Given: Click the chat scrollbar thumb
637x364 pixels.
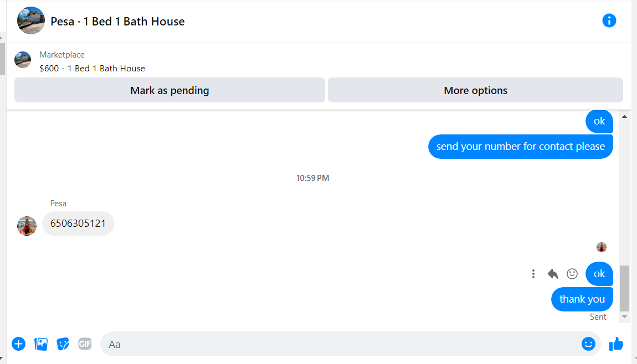Looking at the screenshot, I should [624, 288].
